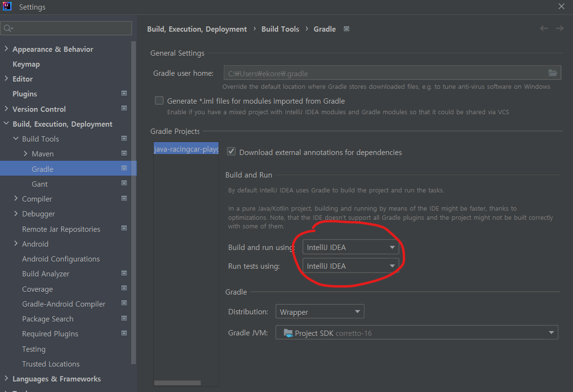The height and width of the screenshot is (392, 573).
Task: Open Build and run using dropdown
Action: (351, 247)
